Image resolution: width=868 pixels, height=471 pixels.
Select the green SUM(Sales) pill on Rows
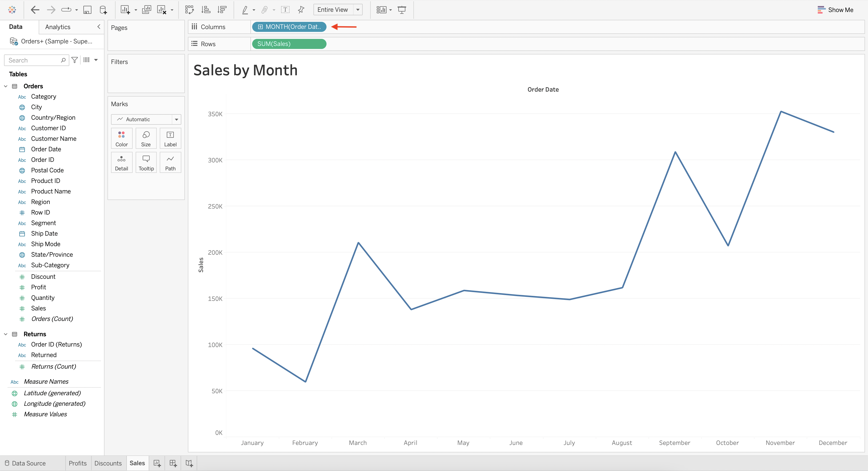(289, 44)
